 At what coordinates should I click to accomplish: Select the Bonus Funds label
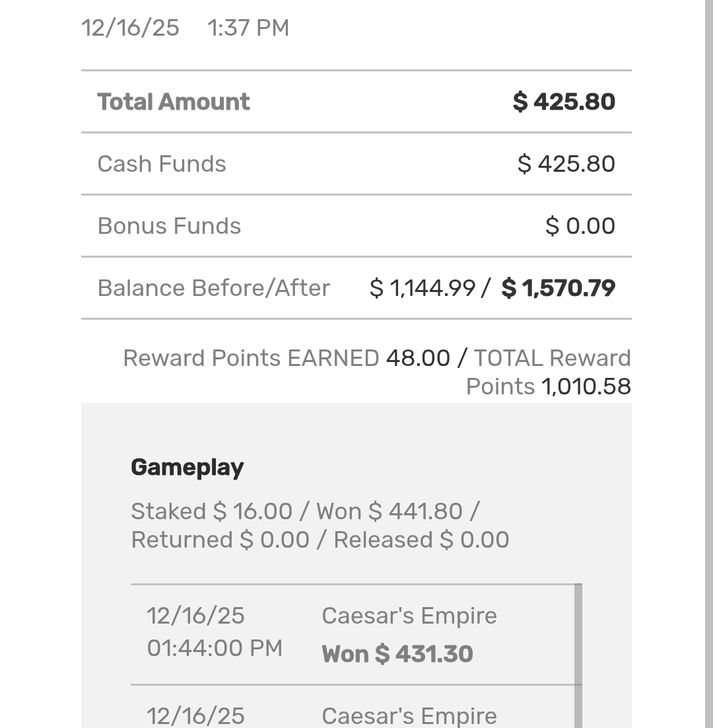point(169,226)
